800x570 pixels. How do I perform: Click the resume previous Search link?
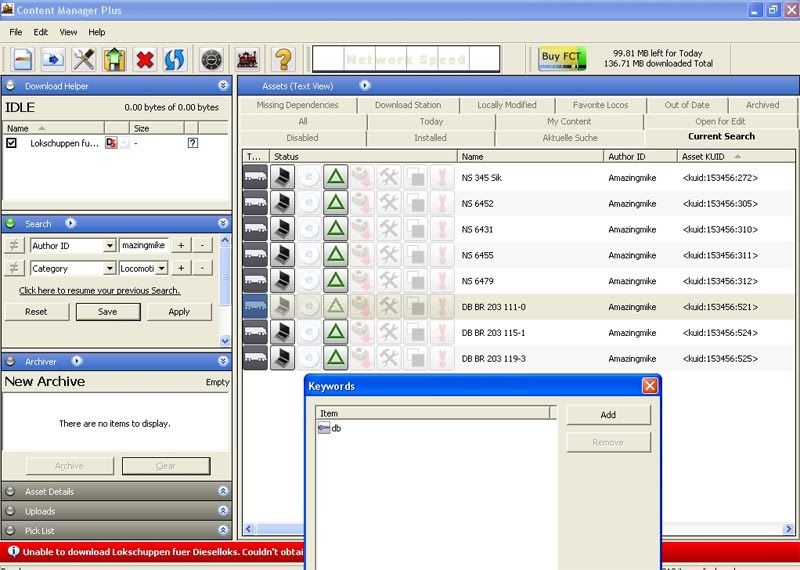99,290
